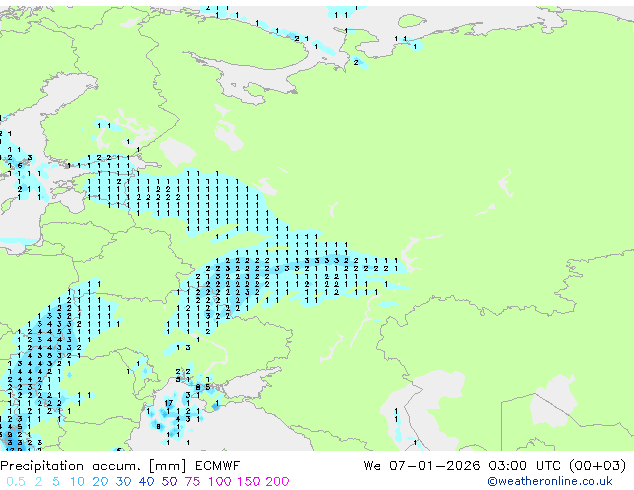
Task: Select the 20 mm legend value
Action: (x=100, y=482)
